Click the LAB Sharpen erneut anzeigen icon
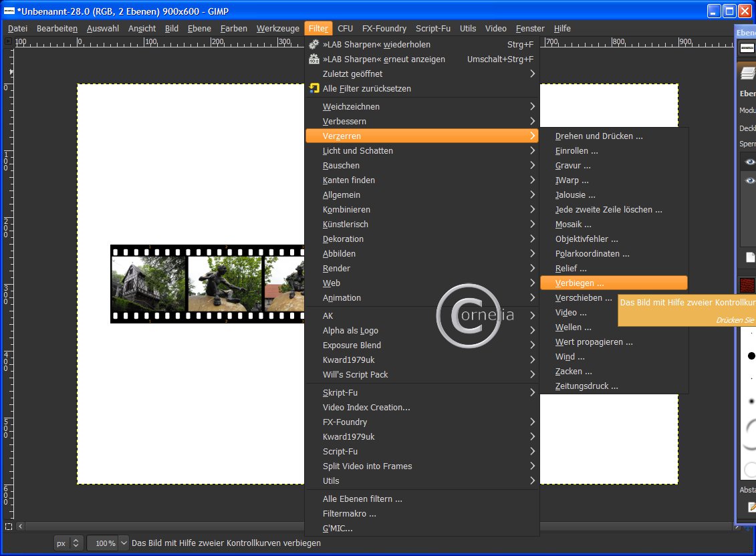The image size is (756, 556). tap(314, 59)
